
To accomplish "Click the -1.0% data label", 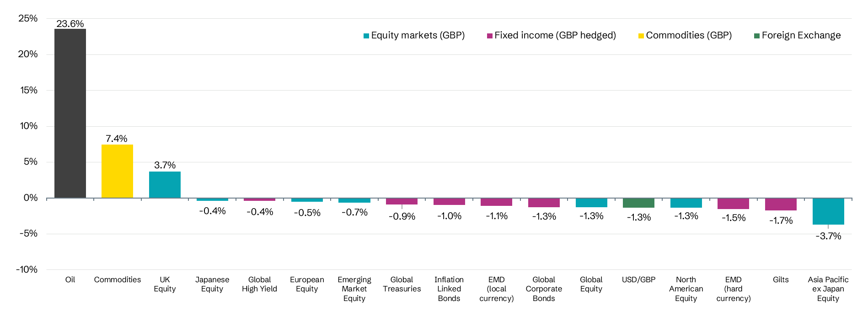I will (449, 216).
